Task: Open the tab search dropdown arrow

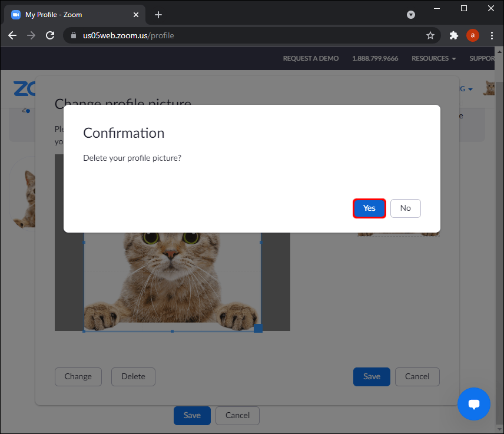Action: tap(411, 15)
